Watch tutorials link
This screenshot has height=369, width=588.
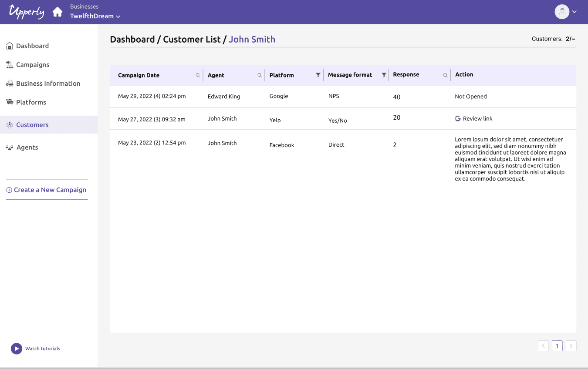pos(43,349)
